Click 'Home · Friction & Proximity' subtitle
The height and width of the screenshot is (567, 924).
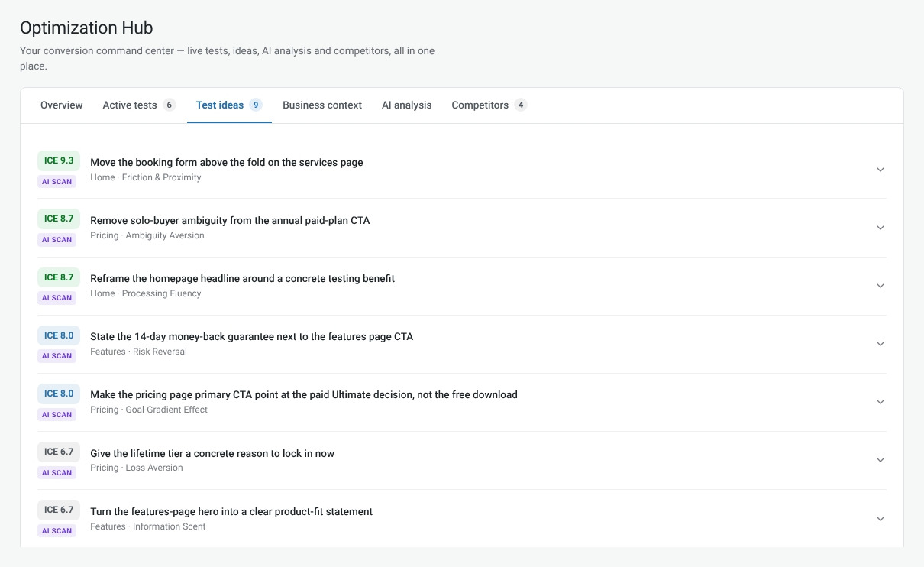tap(146, 177)
